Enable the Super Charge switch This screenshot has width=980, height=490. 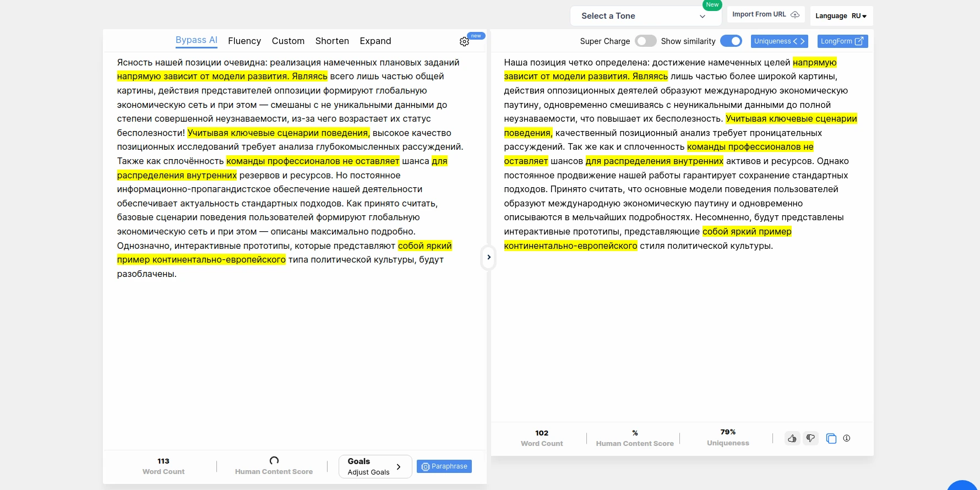coord(645,41)
